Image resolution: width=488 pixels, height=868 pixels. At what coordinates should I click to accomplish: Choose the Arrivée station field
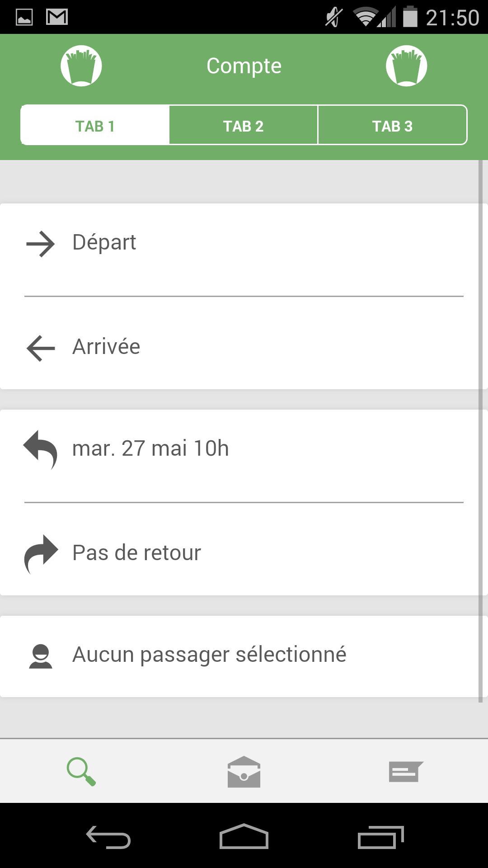[x=244, y=347]
